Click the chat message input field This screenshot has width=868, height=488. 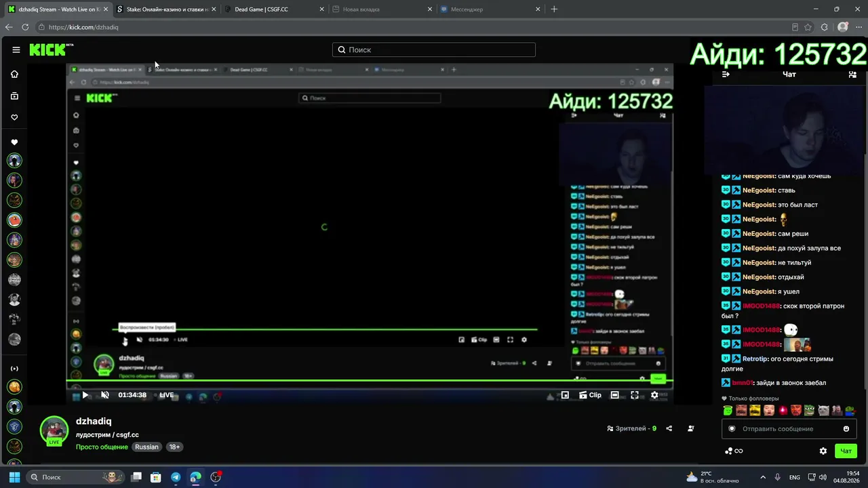coord(788,428)
